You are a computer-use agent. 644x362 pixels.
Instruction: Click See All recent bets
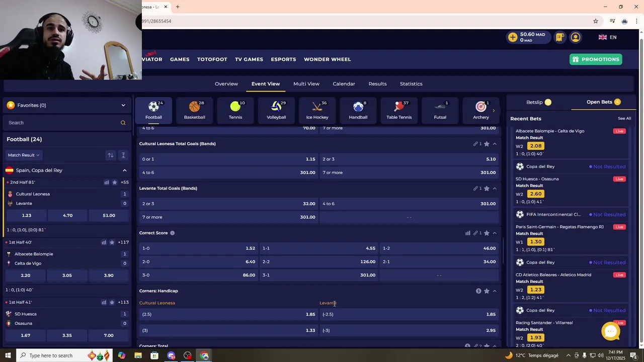[x=624, y=119]
